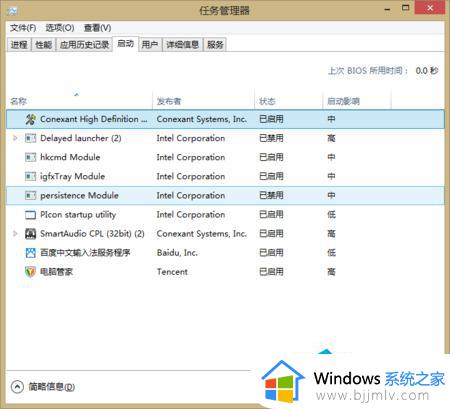
Task: Click Intel Corporation publisher of igfxTray Module
Action: (191, 176)
